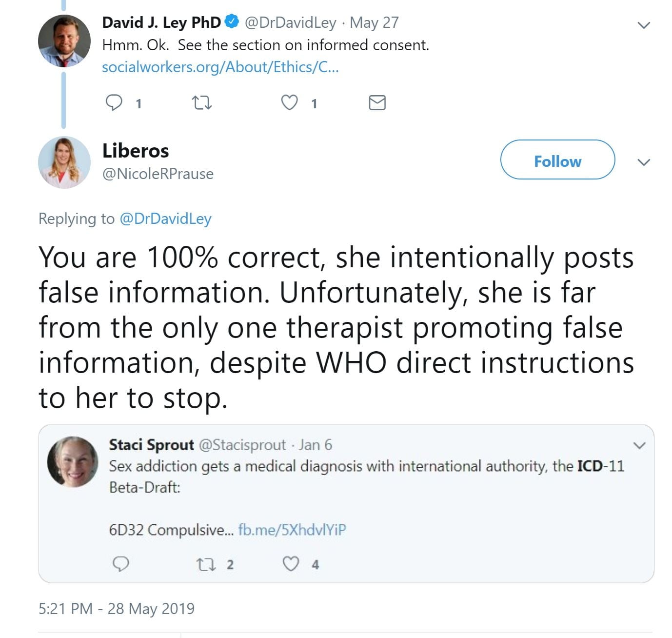Send David Ley's tweet via direct message
The width and height of the screenshot is (672, 638).
(x=377, y=102)
